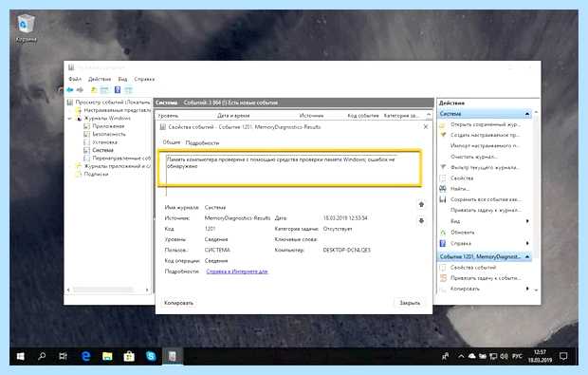The width and height of the screenshot is (588, 375).
Task: Click the Windows Start button
Action: [20, 356]
